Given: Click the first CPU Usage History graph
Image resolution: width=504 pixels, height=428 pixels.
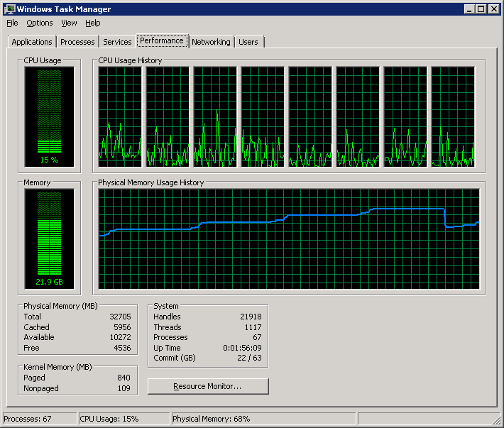Looking at the screenshot, I should 120,117.
